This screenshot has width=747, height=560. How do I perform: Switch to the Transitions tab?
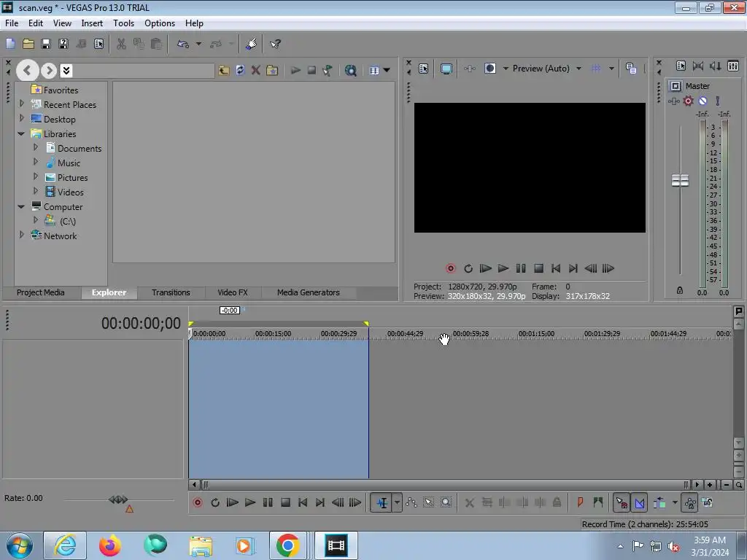click(171, 292)
